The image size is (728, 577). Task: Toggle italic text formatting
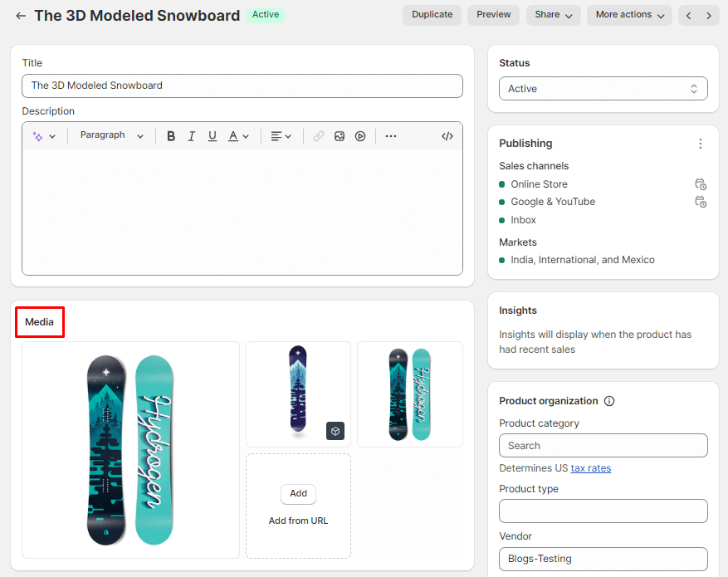tap(192, 136)
